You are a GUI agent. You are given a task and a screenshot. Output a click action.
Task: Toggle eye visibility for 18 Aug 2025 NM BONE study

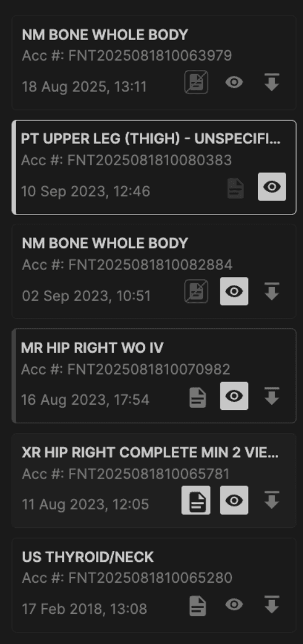[x=234, y=82]
